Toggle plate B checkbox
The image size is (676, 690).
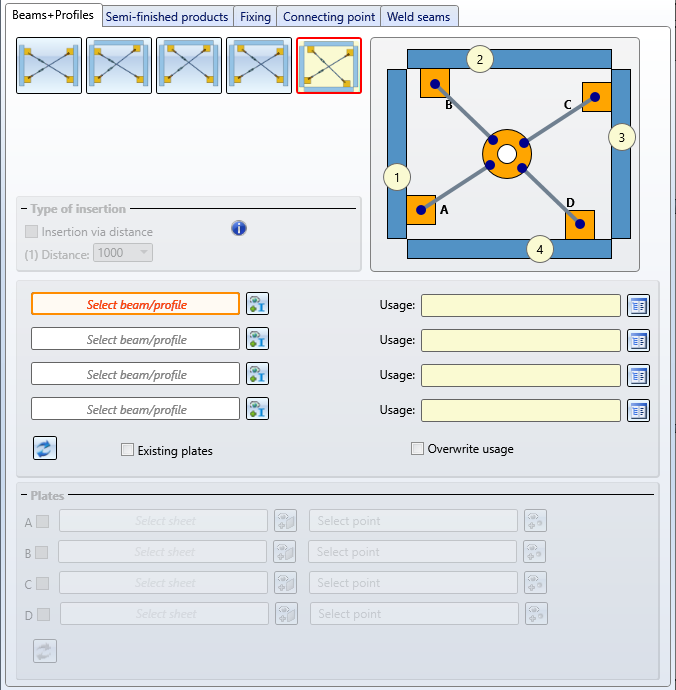click(42, 552)
